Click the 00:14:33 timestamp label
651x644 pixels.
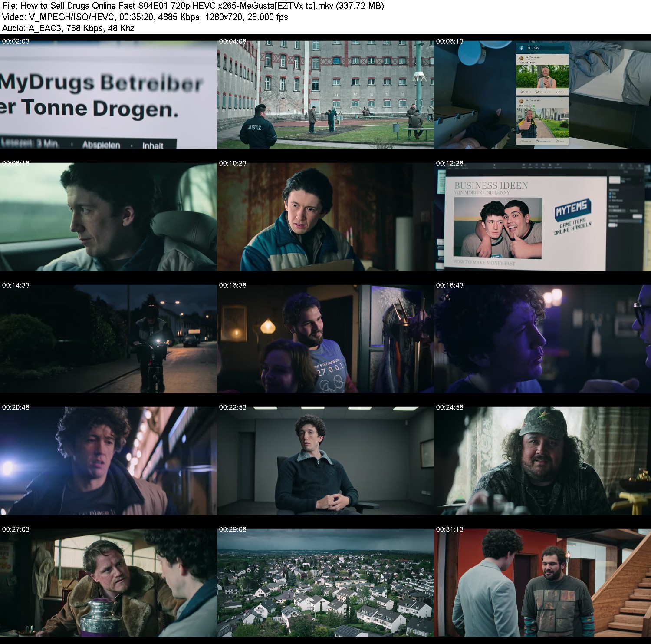[x=16, y=285]
